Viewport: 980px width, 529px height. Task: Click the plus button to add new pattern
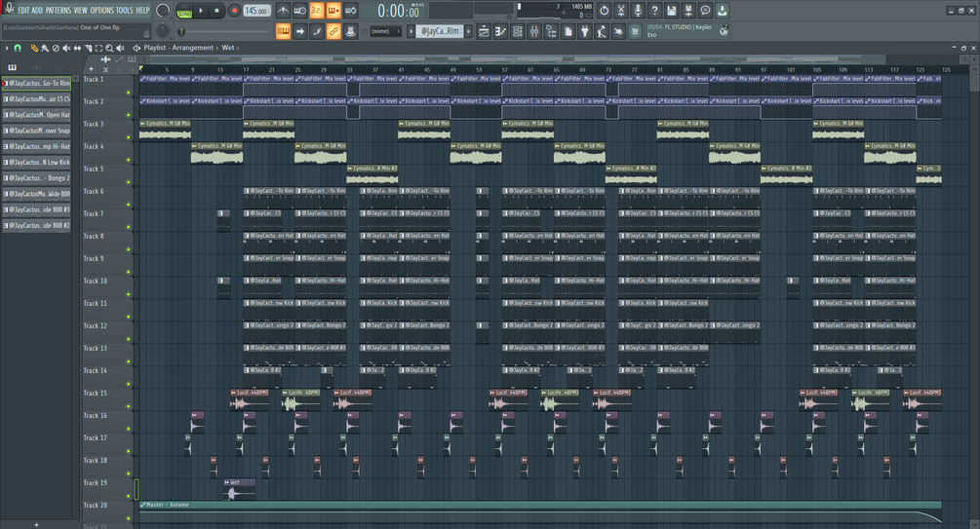tap(468, 31)
